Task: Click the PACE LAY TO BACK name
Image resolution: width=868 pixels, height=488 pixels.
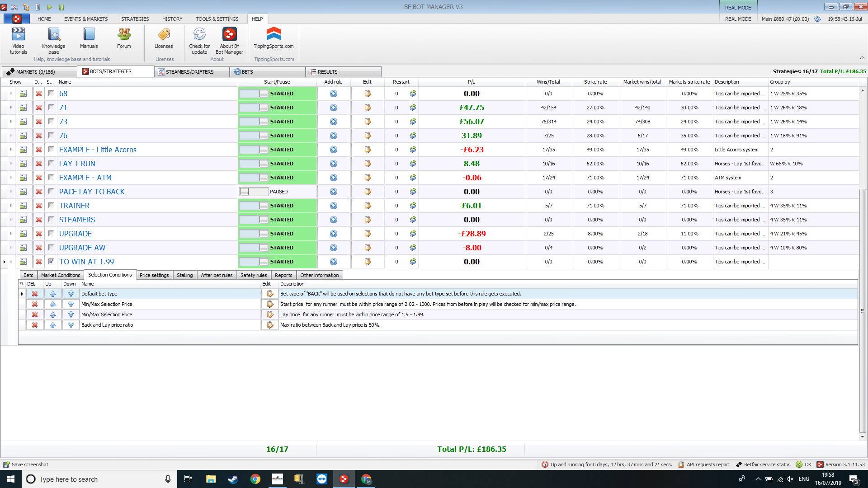Action: click(x=92, y=192)
